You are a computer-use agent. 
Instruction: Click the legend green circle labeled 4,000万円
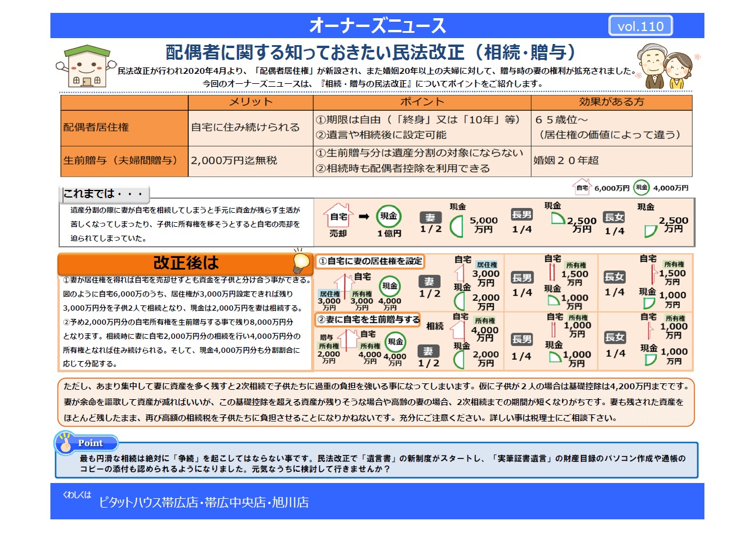pyautogui.click(x=641, y=187)
